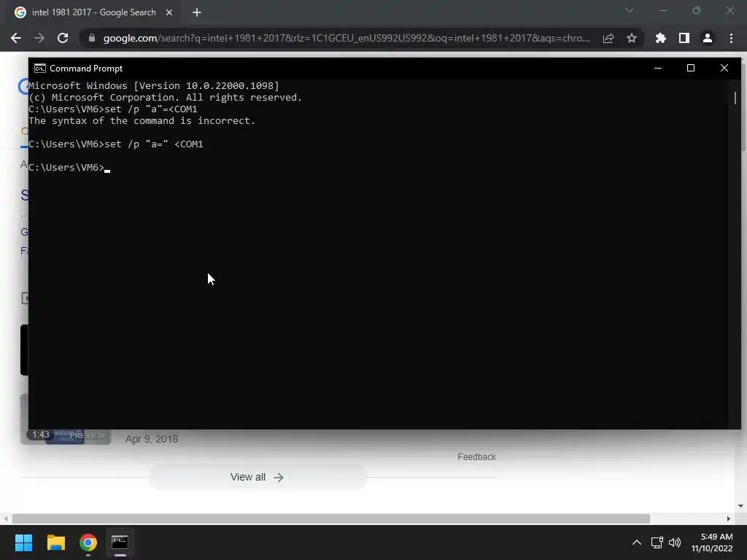
Task: Click the browser horizontal scrollbar
Action: (x=330, y=518)
